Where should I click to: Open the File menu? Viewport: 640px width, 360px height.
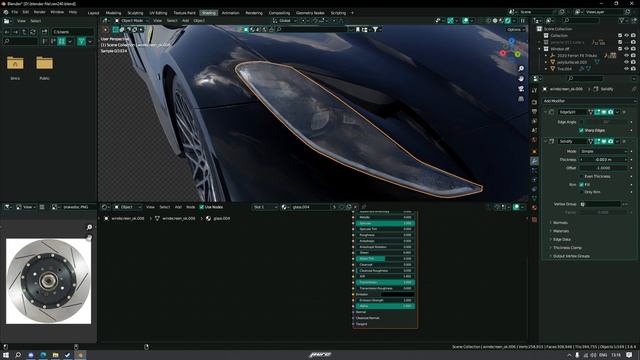click(x=15, y=12)
